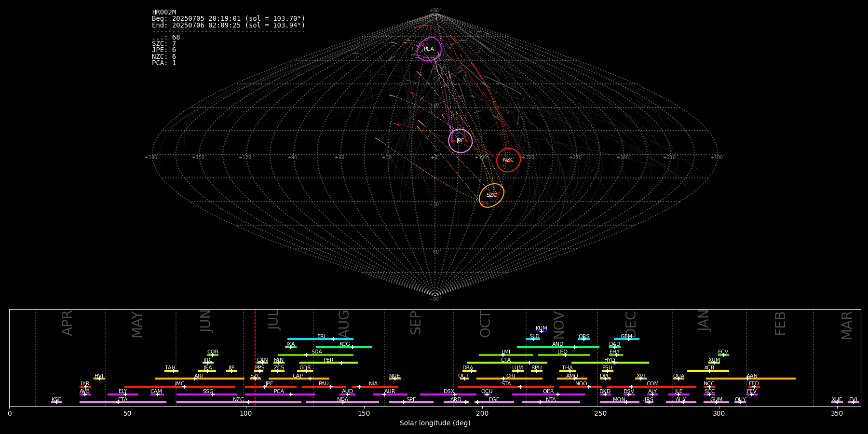Select the ETA shower label in the timeline
The width and height of the screenshot is (868, 434).
click(x=123, y=400)
